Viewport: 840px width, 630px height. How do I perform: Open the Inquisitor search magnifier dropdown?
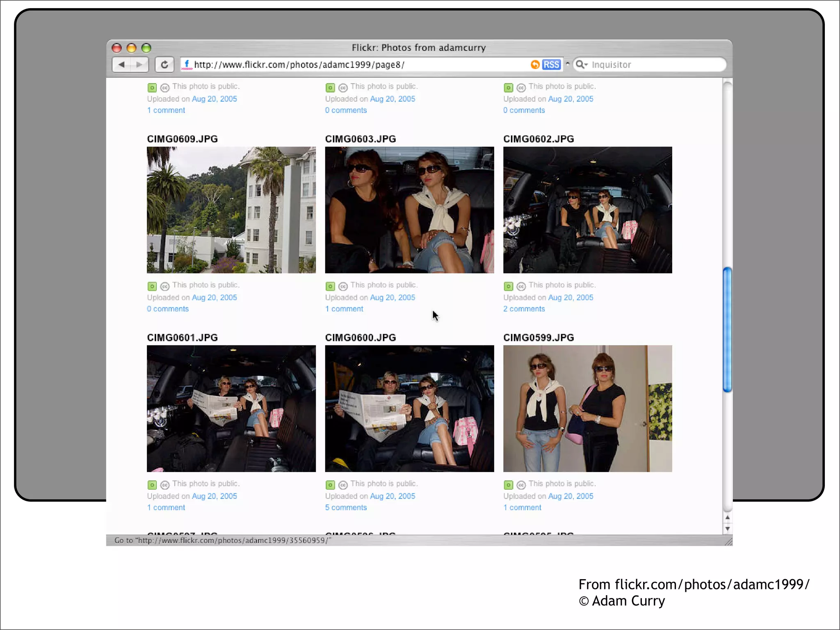[581, 65]
